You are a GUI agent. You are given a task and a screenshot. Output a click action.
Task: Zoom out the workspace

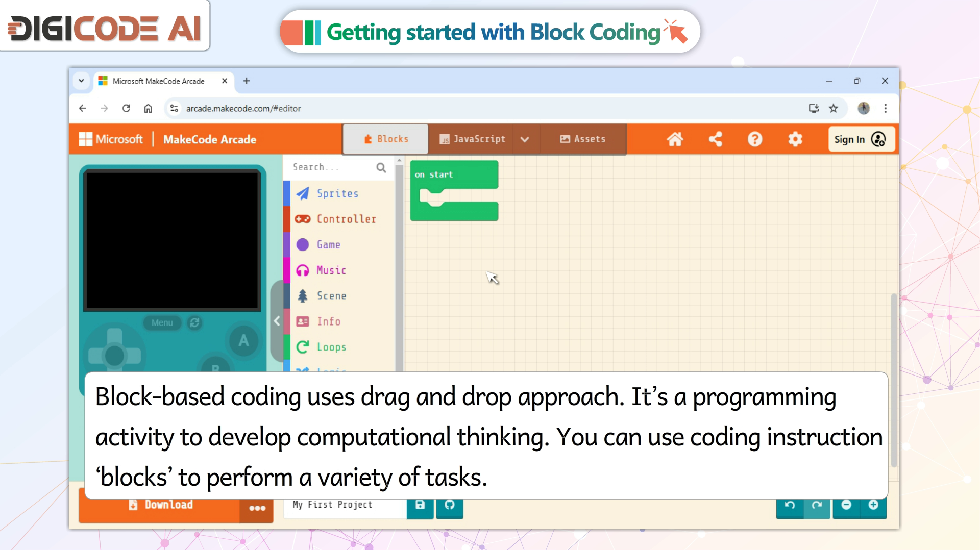tap(846, 505)
